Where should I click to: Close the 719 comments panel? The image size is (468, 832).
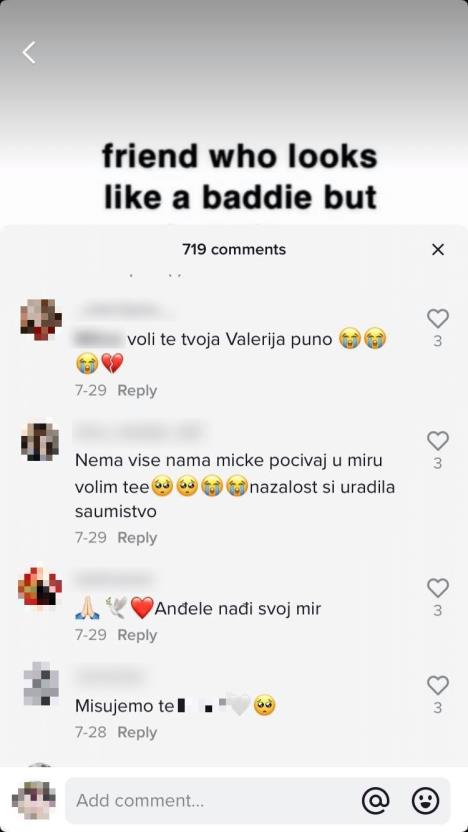coord(438,249)
